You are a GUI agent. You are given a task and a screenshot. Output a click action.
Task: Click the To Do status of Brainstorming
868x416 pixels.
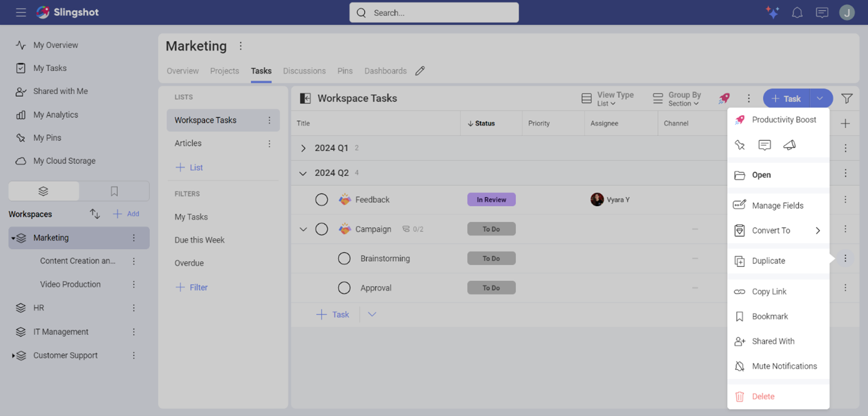tap(491, 258)
